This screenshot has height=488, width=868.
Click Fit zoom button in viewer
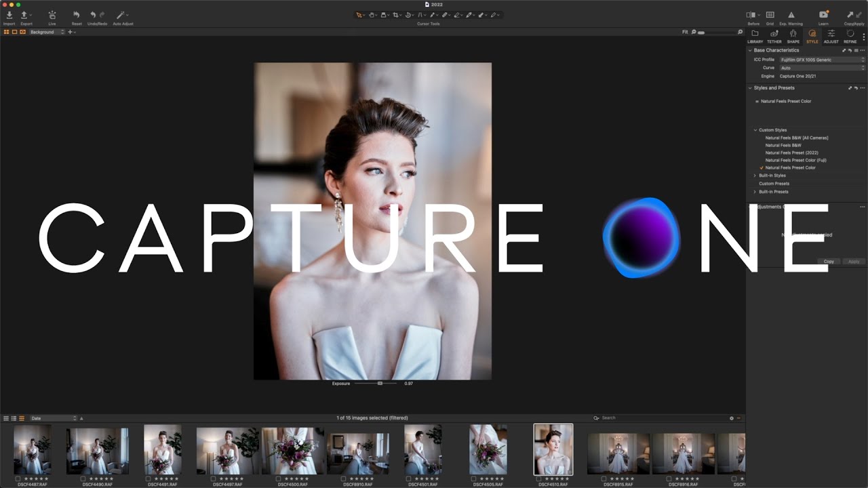[x=685, y=32]
